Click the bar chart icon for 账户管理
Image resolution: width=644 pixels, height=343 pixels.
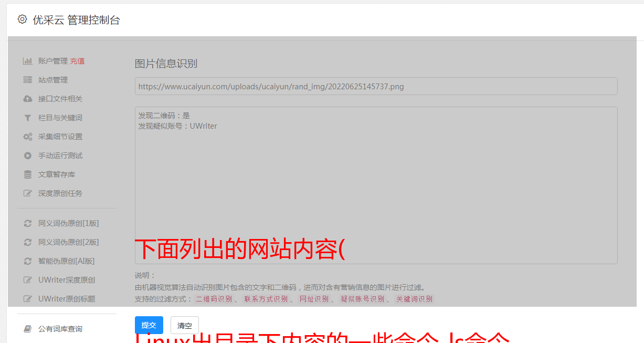28,61
